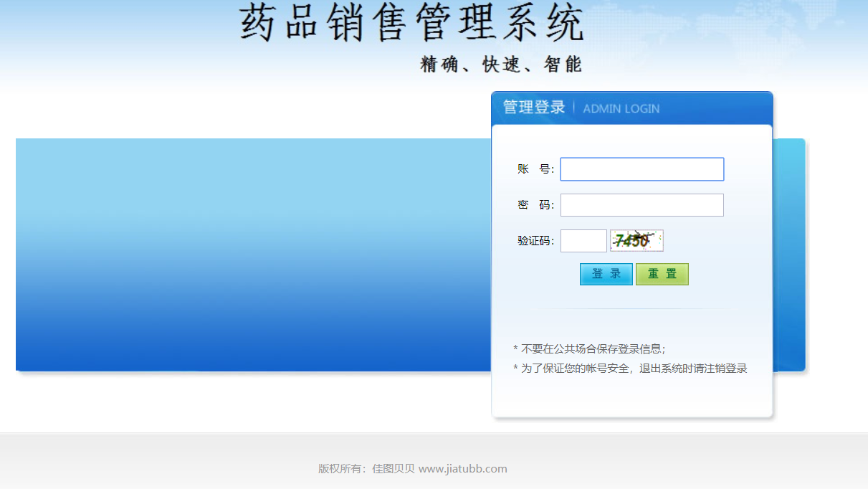Click the account safety logout reminder
868x489 pixels.
click(x=629, y=368)
